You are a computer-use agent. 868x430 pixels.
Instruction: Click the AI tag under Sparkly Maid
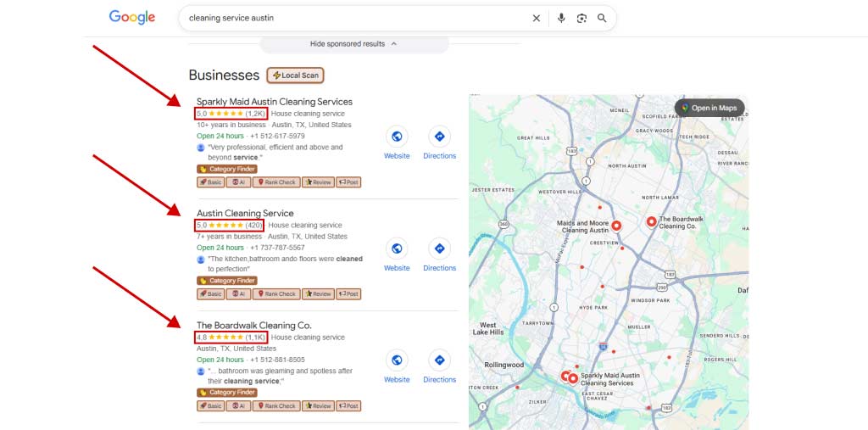[x=239, y=182]
